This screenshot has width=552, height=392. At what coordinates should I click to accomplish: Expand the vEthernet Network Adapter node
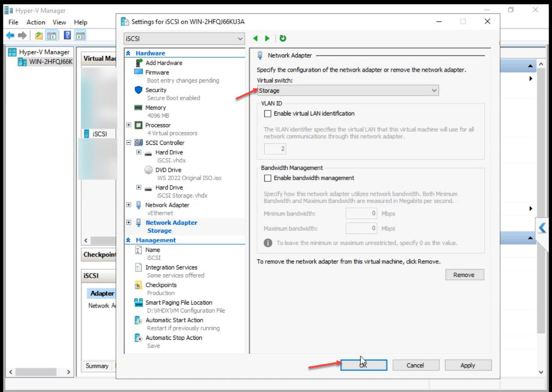(x=129, y=205)
